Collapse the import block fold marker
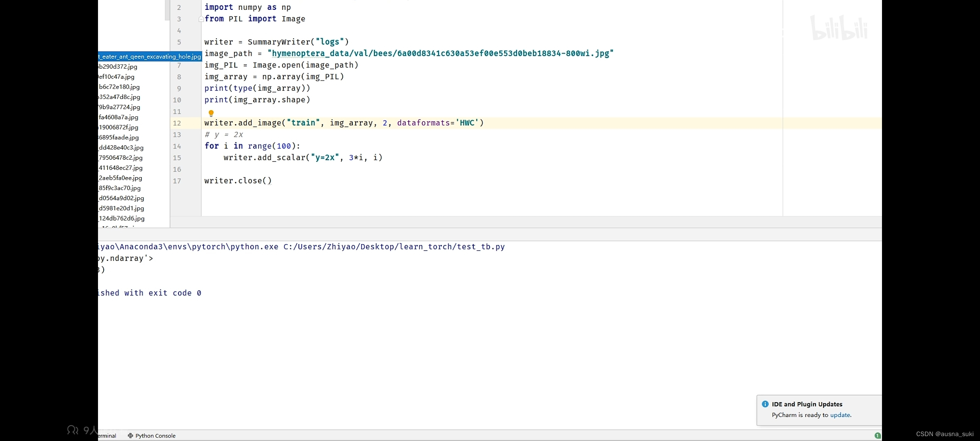The width and height of the screenshot is (980, 441). pos(201,19)
